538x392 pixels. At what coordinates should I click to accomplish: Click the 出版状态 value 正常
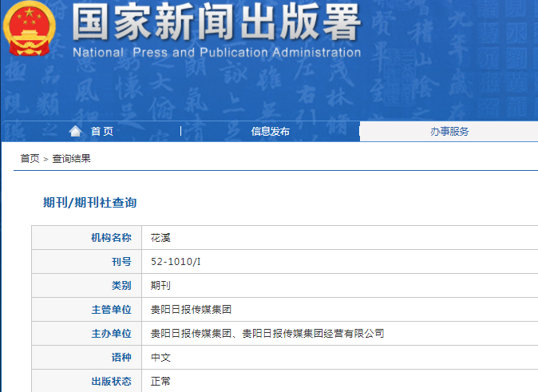click(160, 381)
